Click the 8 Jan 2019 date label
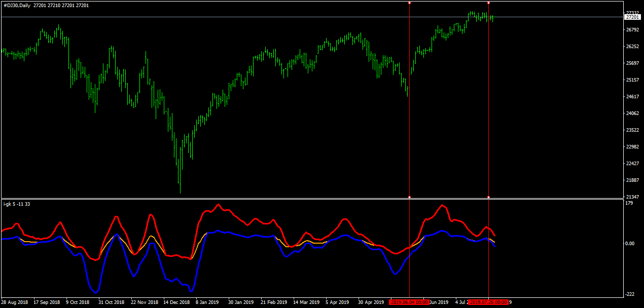The width and height of the screenshot is (644, 308). tap(207, 302)
